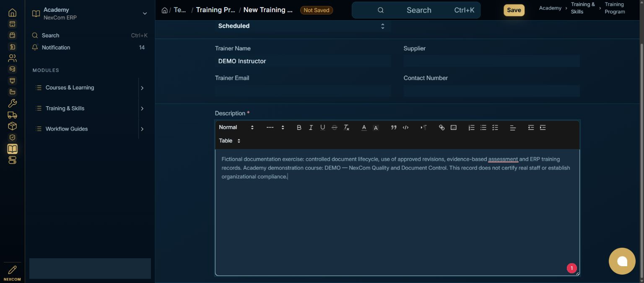
Task: Go to Te... breadcrumb link
Action: pyautogui.click(x=180, y=10)
